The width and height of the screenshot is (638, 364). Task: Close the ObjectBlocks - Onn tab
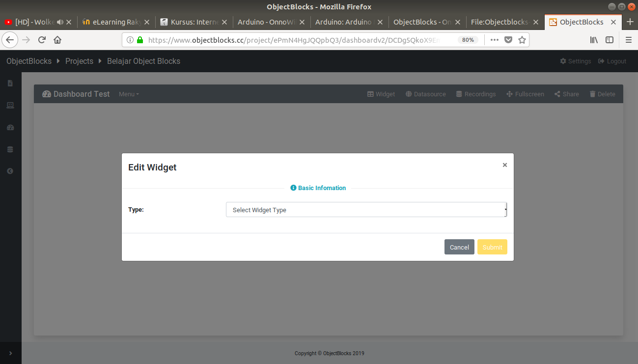coord(458,22)
